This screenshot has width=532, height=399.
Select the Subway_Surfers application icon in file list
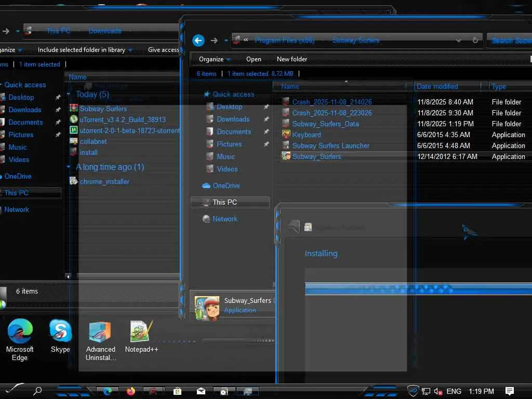click(x=286, y=156)
